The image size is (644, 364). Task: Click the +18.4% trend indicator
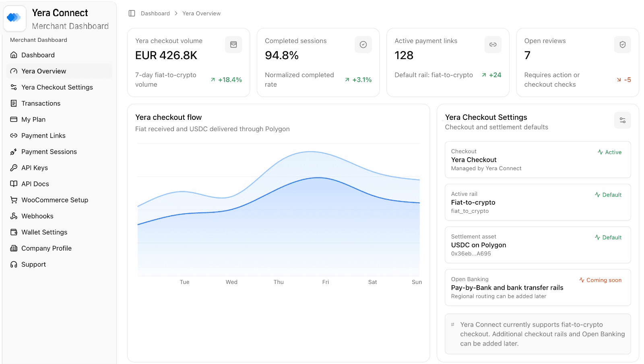click(226, 80)
